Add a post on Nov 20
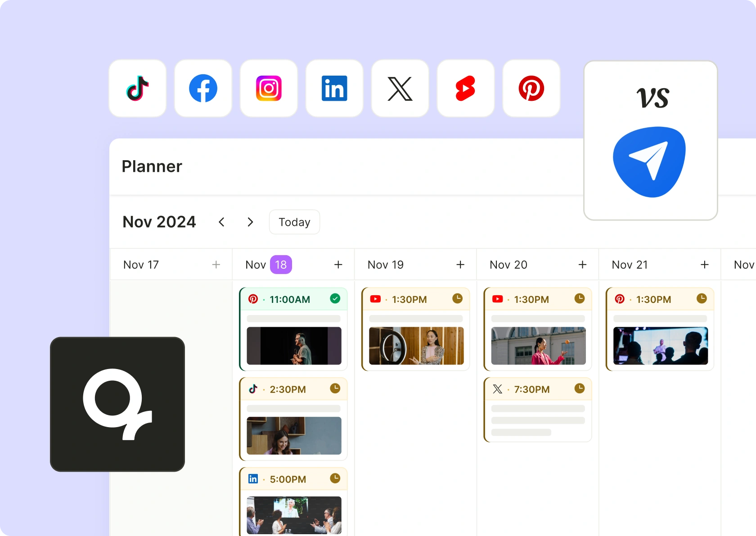 [x=582, y=265]
